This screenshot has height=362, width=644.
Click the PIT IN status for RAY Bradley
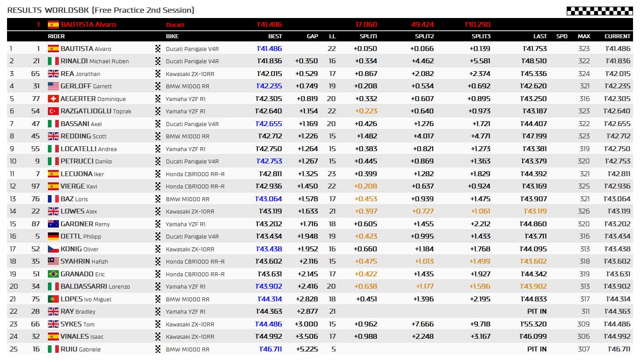[537, 311]
